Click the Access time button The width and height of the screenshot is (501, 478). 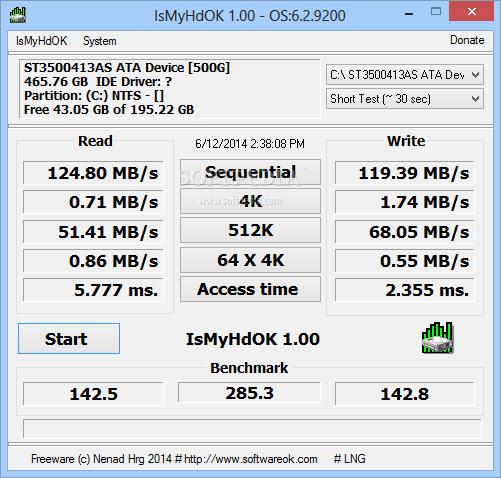(x=250, y=289)
